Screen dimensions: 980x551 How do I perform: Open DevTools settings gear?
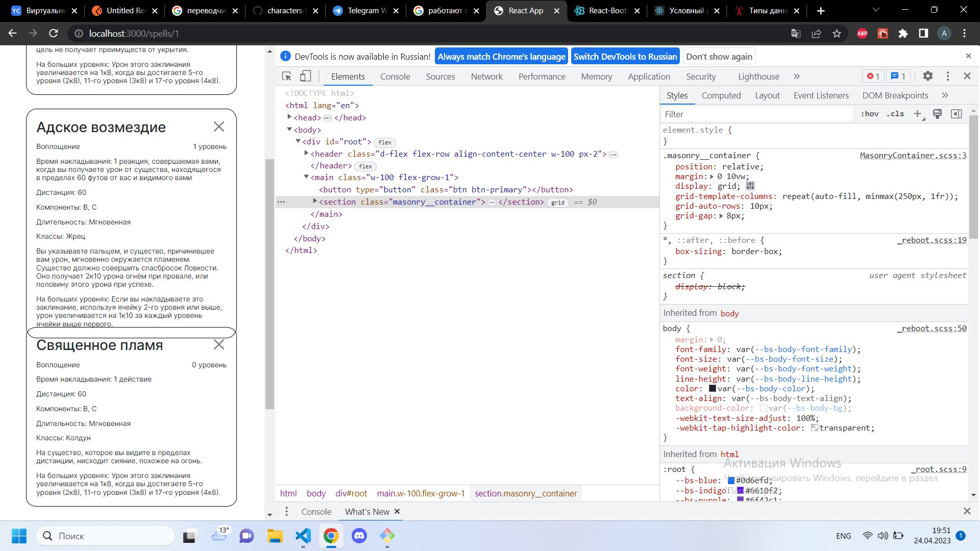click(928, 76)
